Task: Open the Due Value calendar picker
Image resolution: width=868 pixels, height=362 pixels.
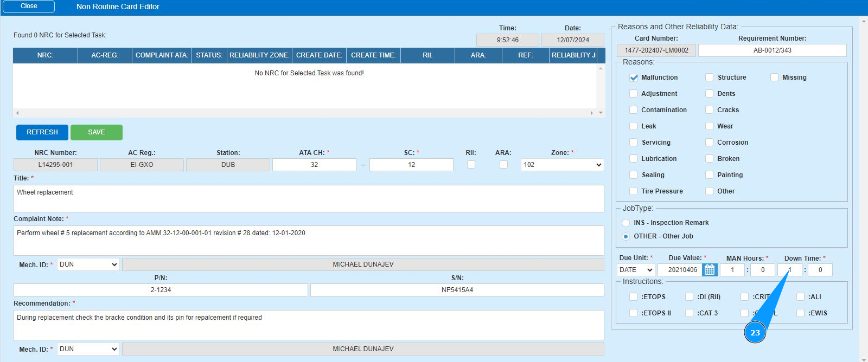Action: 709,270
